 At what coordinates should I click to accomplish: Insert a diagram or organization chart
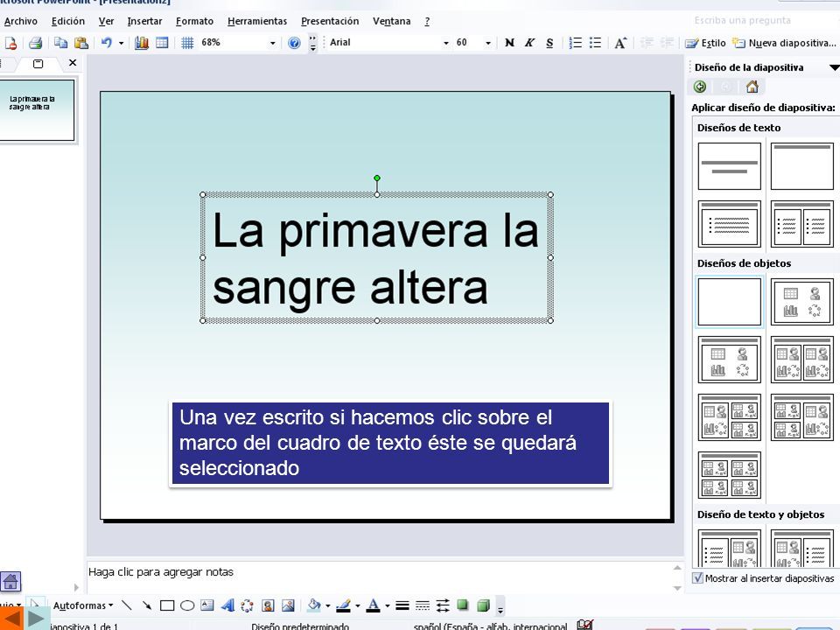click(247, 605)
